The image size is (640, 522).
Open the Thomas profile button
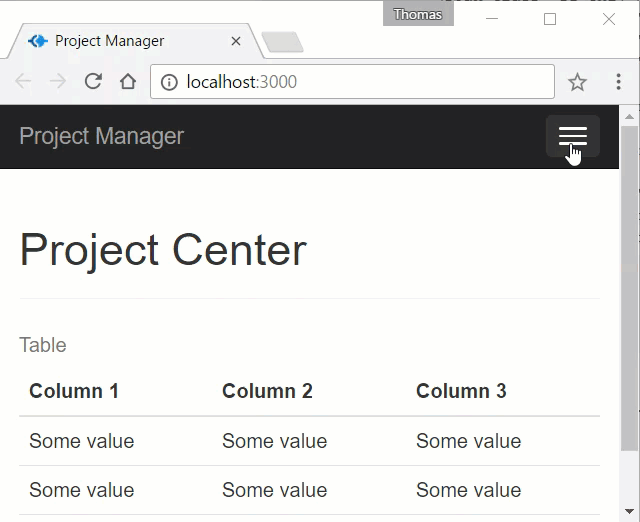tap(418, 15)
